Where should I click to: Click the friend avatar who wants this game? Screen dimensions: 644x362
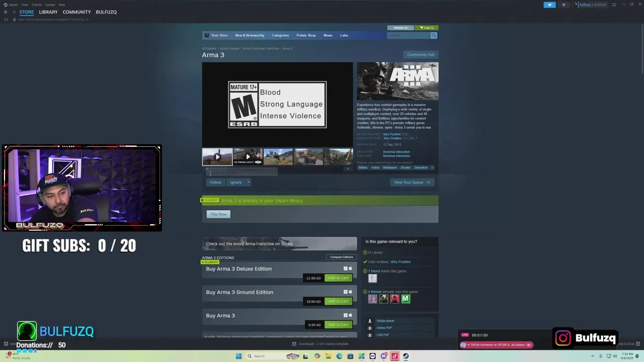pyautogui.click(x=372, y=278)
